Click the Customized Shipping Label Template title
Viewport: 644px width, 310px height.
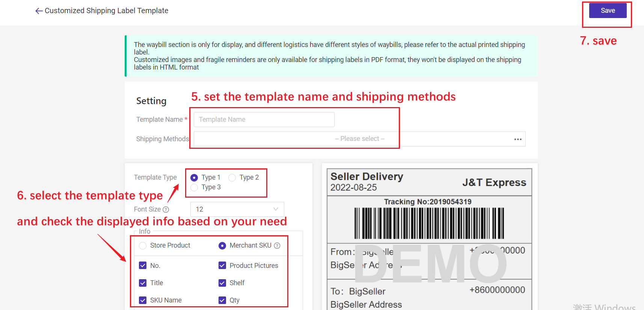tap(106, 11)
